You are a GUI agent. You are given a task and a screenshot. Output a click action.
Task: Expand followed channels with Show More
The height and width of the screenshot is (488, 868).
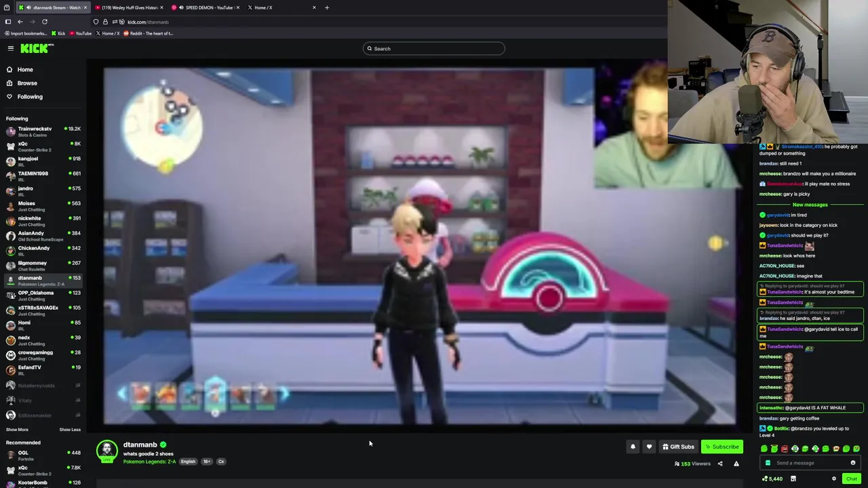pyautogui.click(x=17, y=430)
